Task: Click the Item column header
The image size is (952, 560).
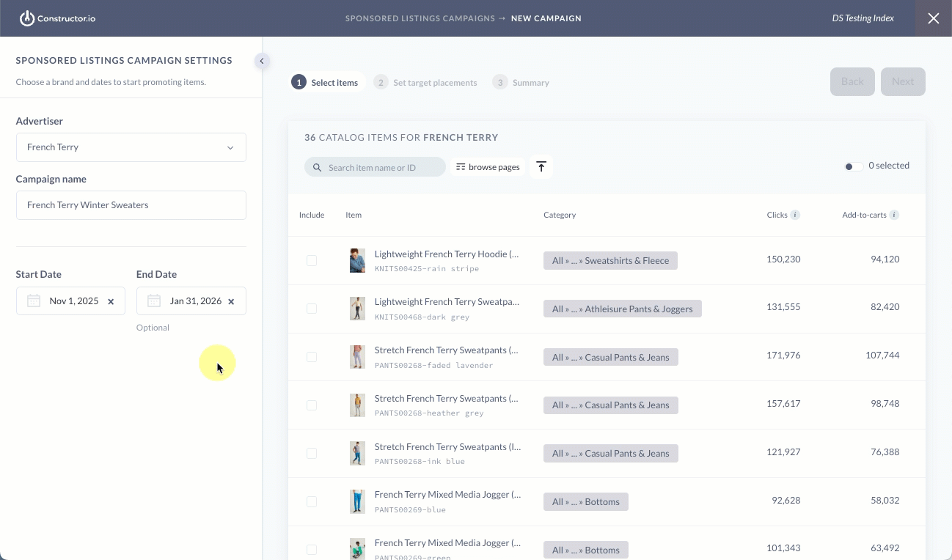Action: (354, 215)
